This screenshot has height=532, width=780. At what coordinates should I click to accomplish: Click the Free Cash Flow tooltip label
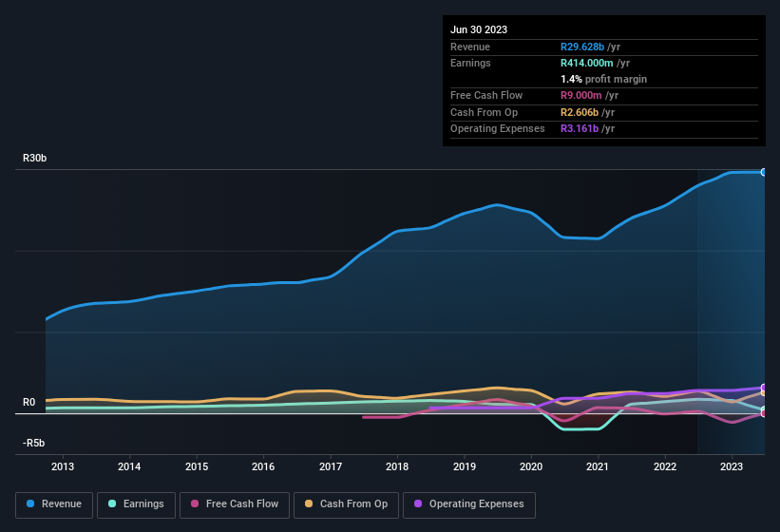click(486, 95)
